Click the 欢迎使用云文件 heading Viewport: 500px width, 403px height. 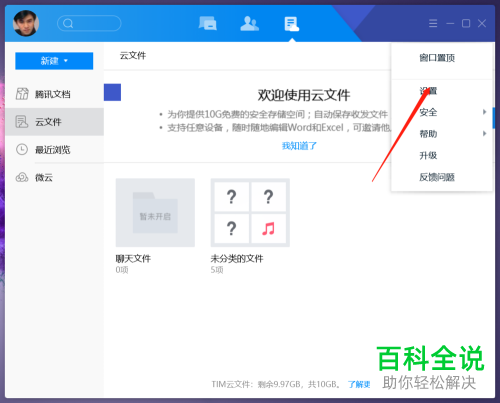click(304, 95)
